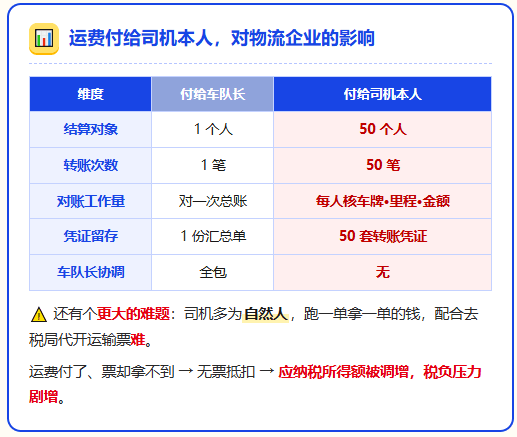
Task: Click the cell 每人核车牌•里程•金额
Action: pyautogui.click(x=382, y=201)
